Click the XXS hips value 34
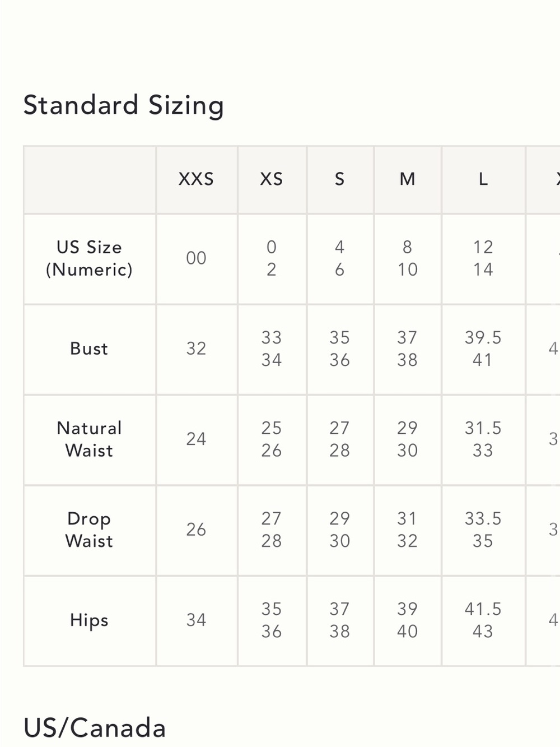Screen dimensions: 560x747 [x=197, y=620]
